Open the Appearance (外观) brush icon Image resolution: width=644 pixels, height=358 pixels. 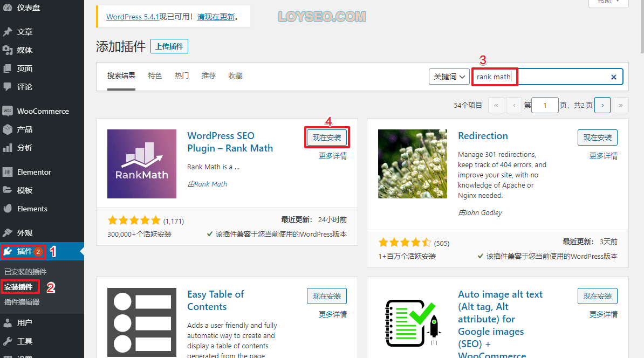pos(8,233)
